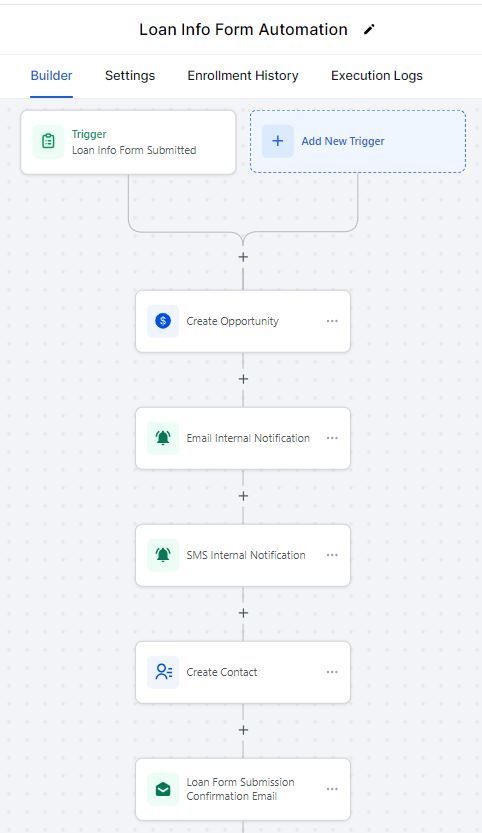The height and width of the screenshot is (833, 482).
Task: Click the plus icon in Add New Trigger
Action: (x=277, y=141)
